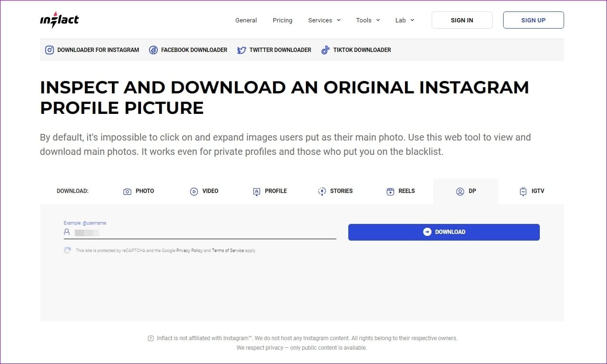607x364 pixels.
Task: Choose the Reels clapper icon
Action: (390, 192)
